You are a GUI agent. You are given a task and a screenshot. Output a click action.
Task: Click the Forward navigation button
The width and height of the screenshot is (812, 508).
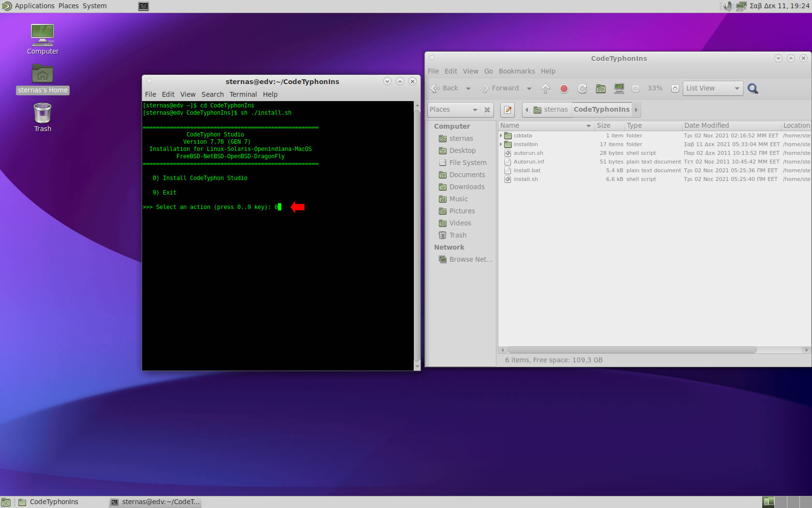[499, 88]
